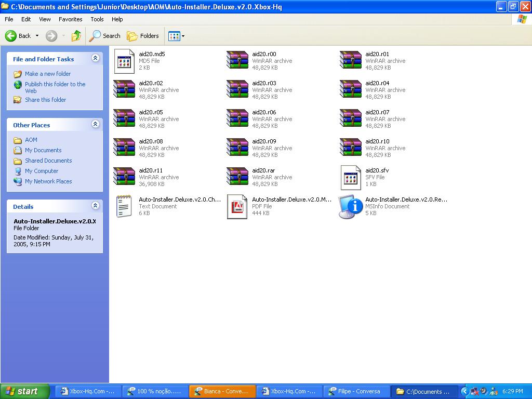Select the aid20.r07 WinRAR archive icon
Image resolution: width=532 pixels, height=399 pixels.
tap(351, 118)
